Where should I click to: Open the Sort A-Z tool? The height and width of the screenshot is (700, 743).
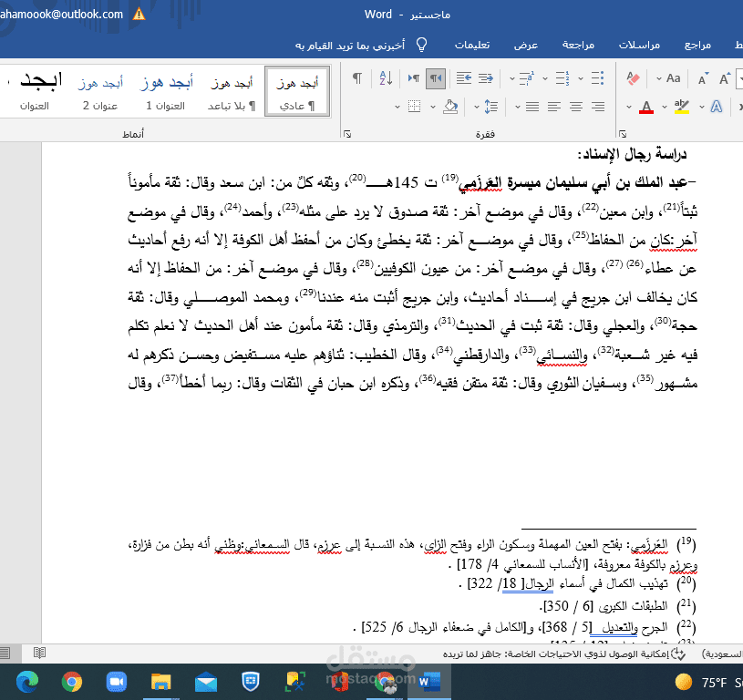(x=386, y=78)
